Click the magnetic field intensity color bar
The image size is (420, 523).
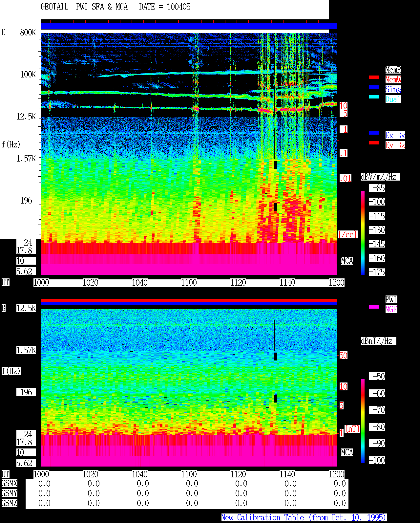point(363,421)
